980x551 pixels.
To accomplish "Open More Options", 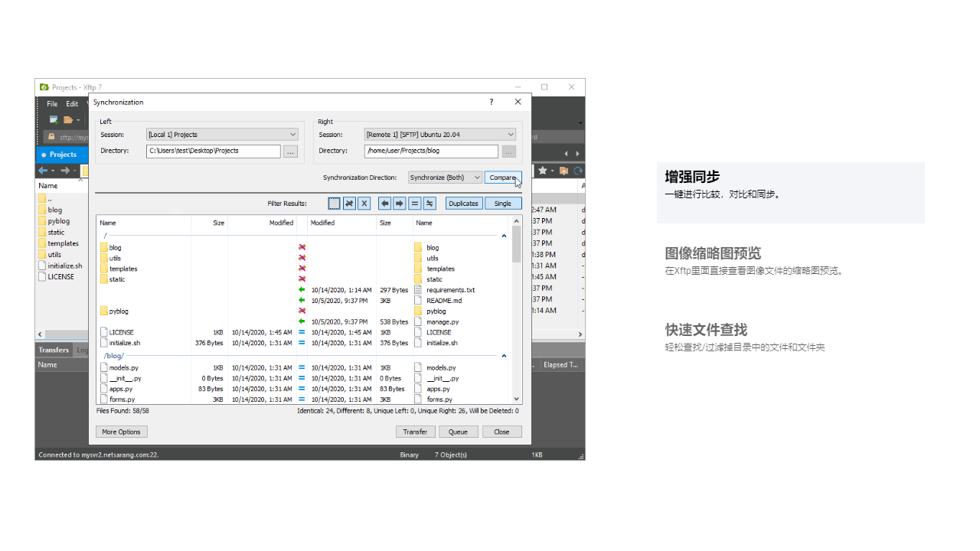I will point(121,431).
